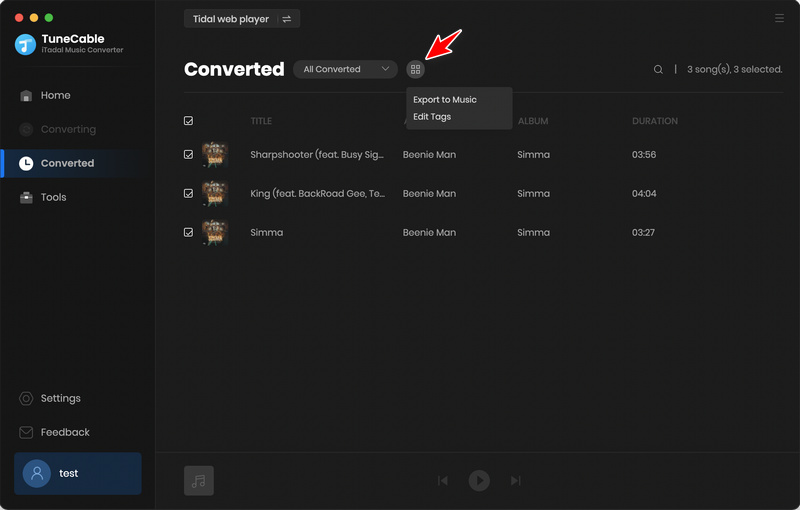Click Sharpshooter album art thumbnail
Image resolution: width=800 pixels, height=510 pixels.
coord(215,155)
